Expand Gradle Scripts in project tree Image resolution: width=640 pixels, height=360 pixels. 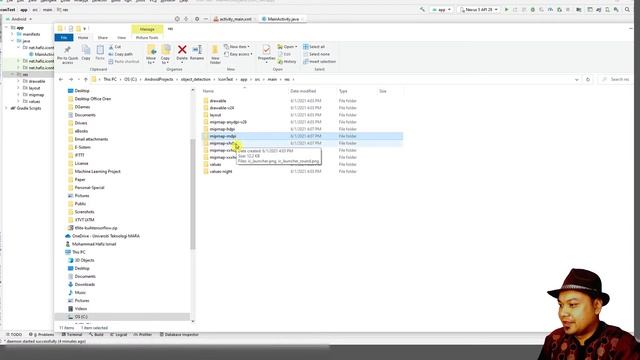[6, 108]
